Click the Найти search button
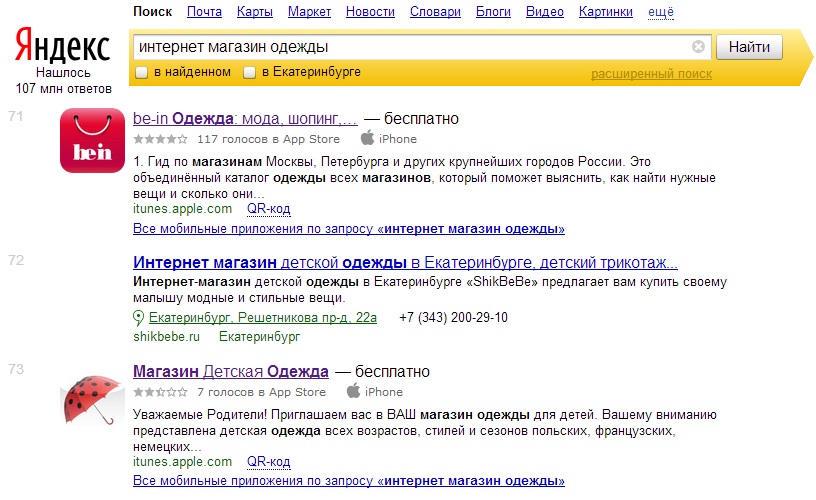This screenshot has width=816, height=500. tap(749, 47)
